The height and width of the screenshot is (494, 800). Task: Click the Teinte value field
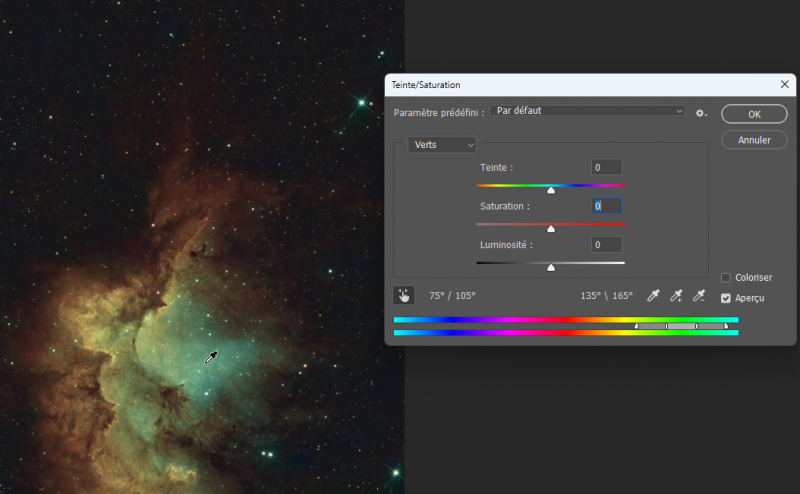pyautogui.click(x=607, y=167)
